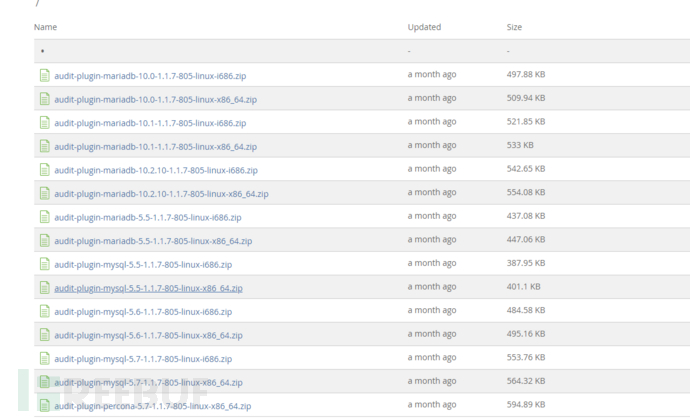The height and width of the screenshot is (418, 690).
Task: Click the 447.06 KB size value
Action: 526,239
